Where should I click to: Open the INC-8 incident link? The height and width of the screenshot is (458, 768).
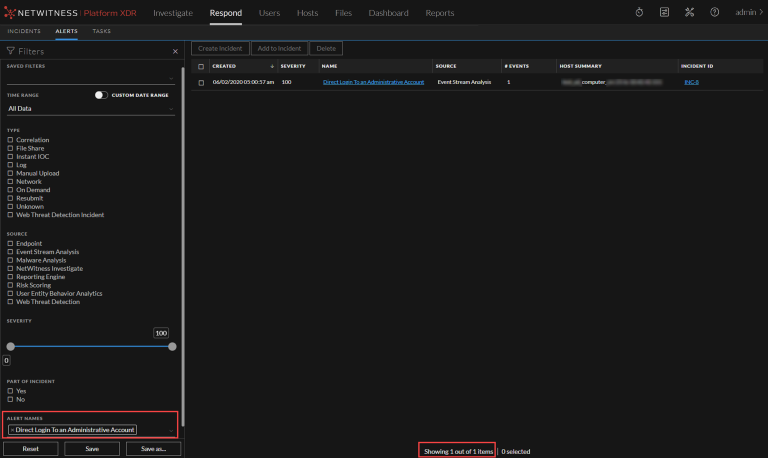[691, 82]
